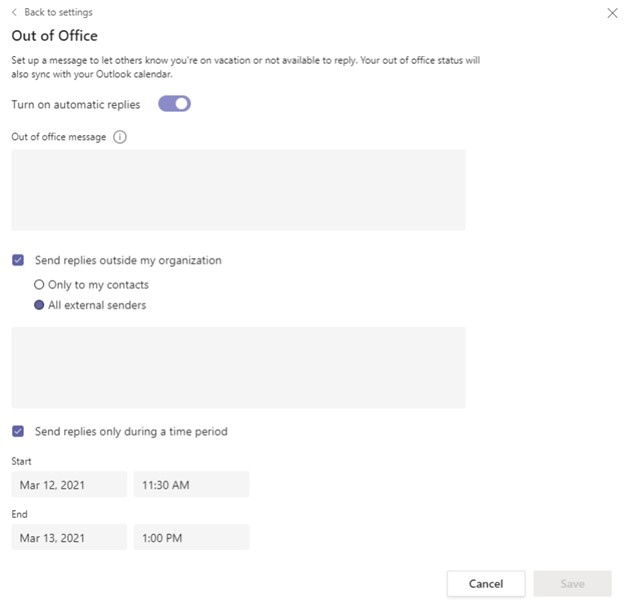Uncheck Send replies only during a time period
This screenshot has width=624, height=604.
click(x=18, y=432)
